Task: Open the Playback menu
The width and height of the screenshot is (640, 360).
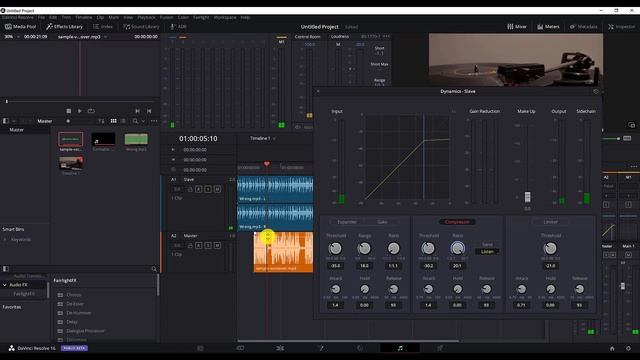Action: tap(146, 18)
